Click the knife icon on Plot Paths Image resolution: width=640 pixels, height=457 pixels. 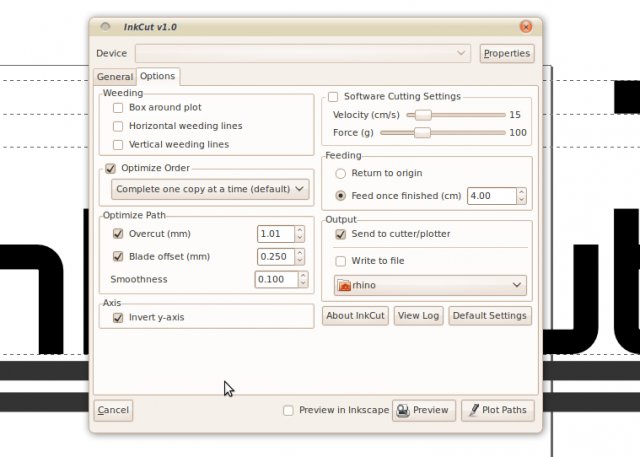click(x=474, y=410)
